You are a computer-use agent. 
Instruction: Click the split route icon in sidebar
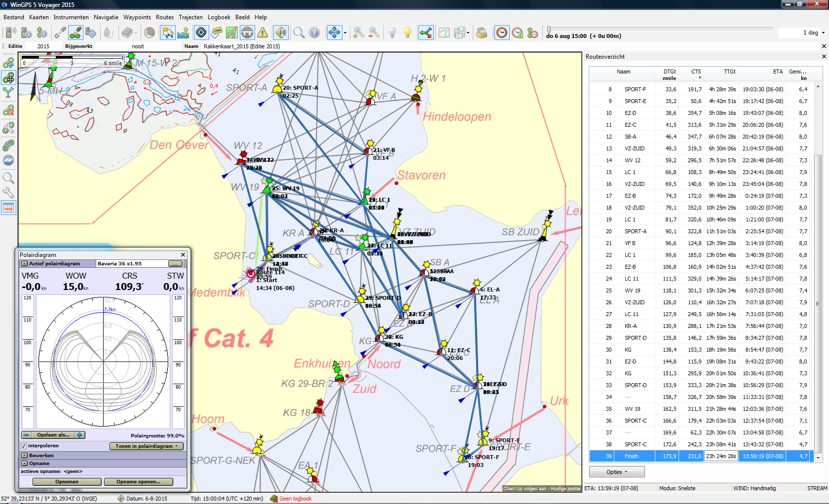[8, 92]
